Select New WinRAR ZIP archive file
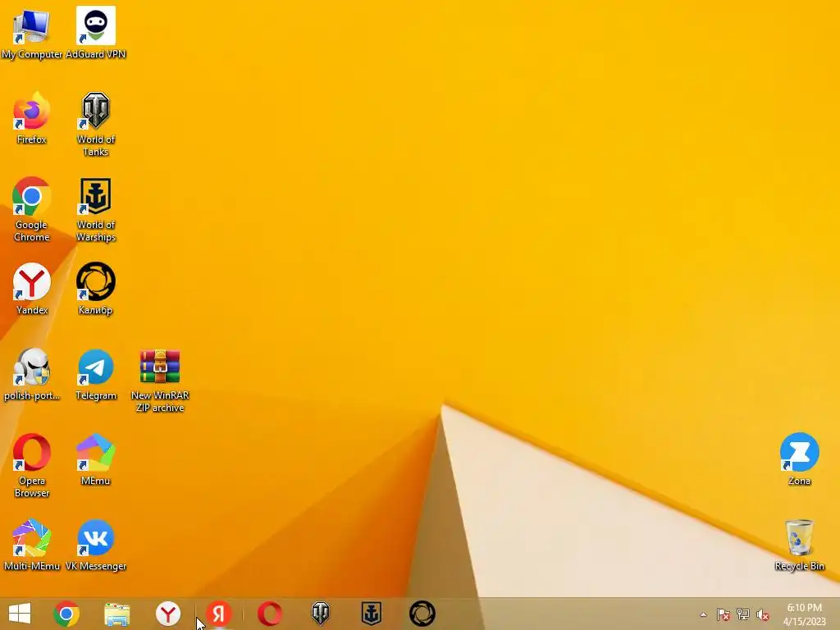The image size is (840, 630). click(160, 381)
